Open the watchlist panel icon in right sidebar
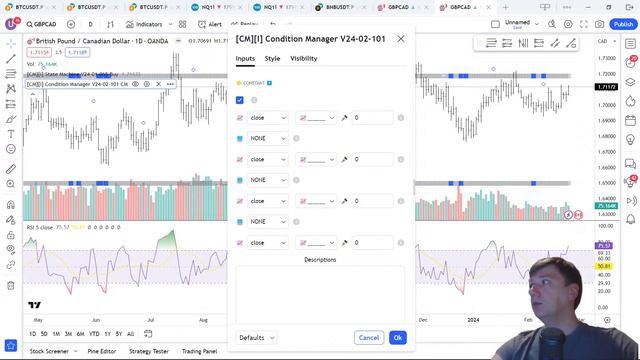This screenshot has width=640, height=360. pyautogui.click(x=631, y=43)
